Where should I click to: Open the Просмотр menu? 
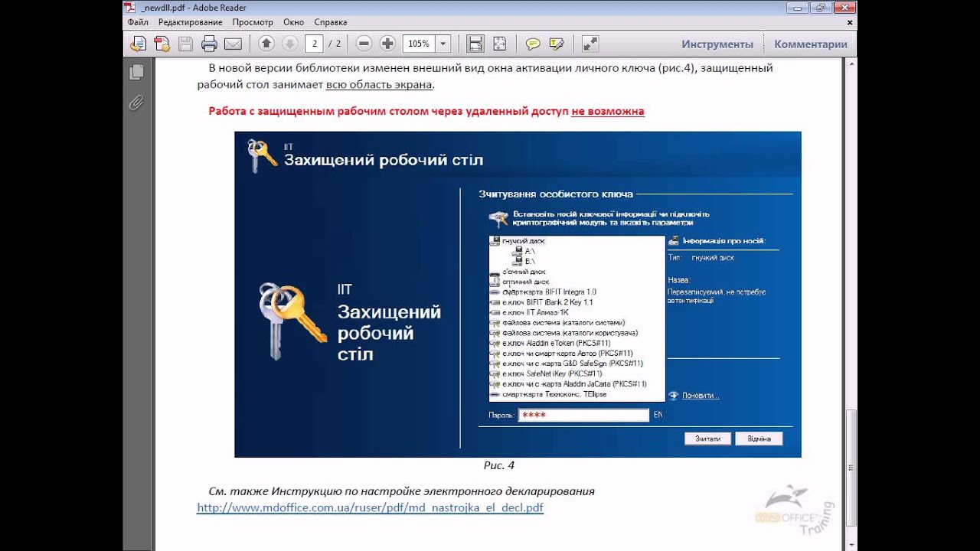pos(253,22)
